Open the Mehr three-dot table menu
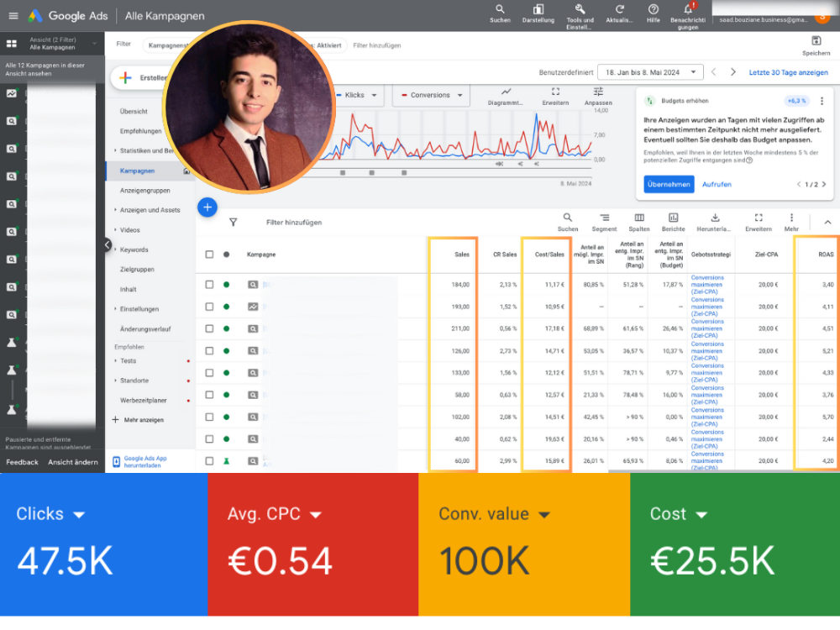 click(791, 222)
